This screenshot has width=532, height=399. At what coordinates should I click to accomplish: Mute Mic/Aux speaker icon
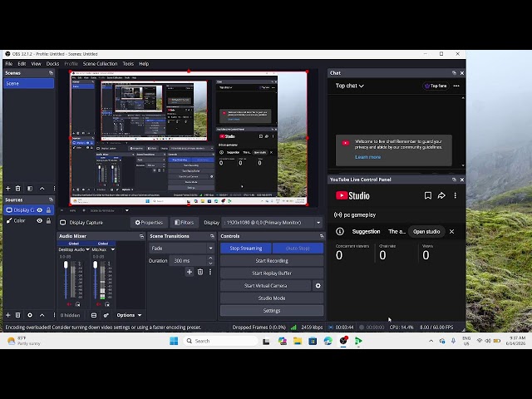point(98,304)
